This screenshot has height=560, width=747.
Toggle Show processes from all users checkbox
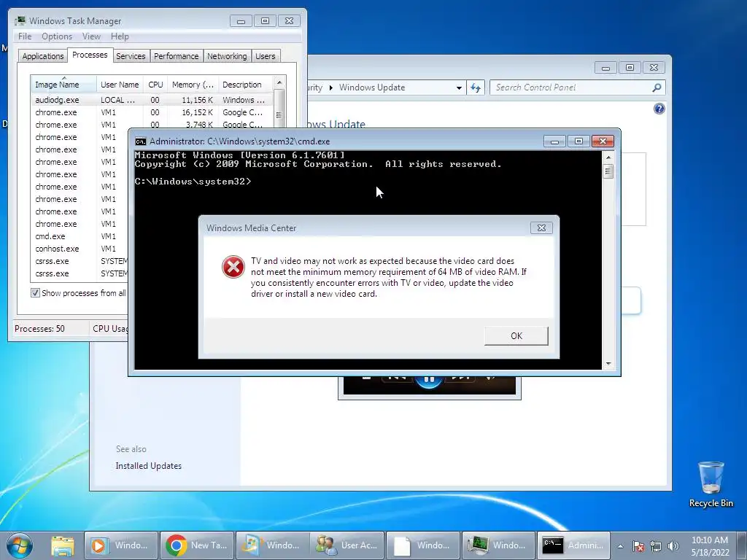[35, 293]
